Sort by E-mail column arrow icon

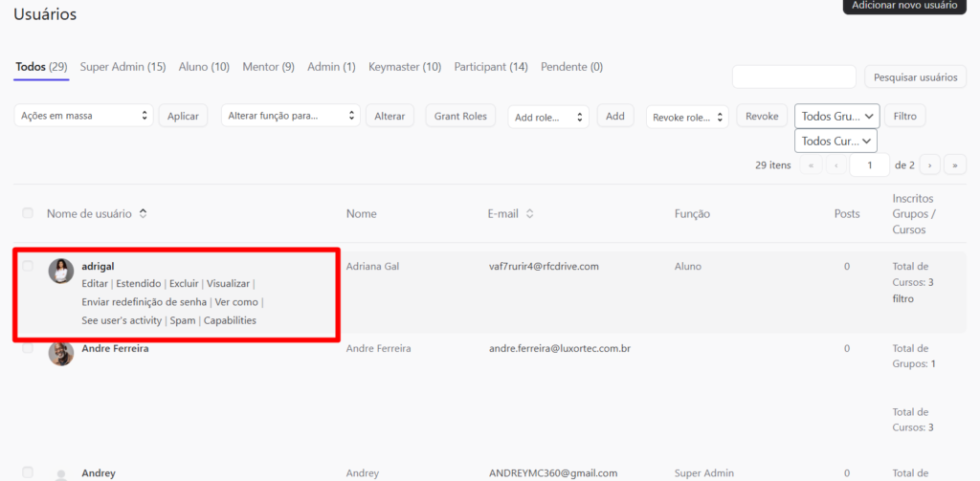tap(529, 214)
